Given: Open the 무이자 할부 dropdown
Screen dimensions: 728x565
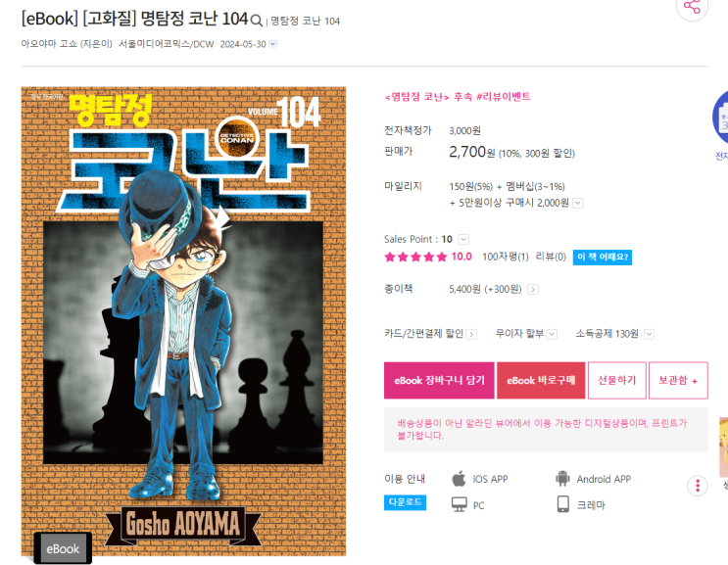Looking at the screenshot, I should [x=552, y=334].
